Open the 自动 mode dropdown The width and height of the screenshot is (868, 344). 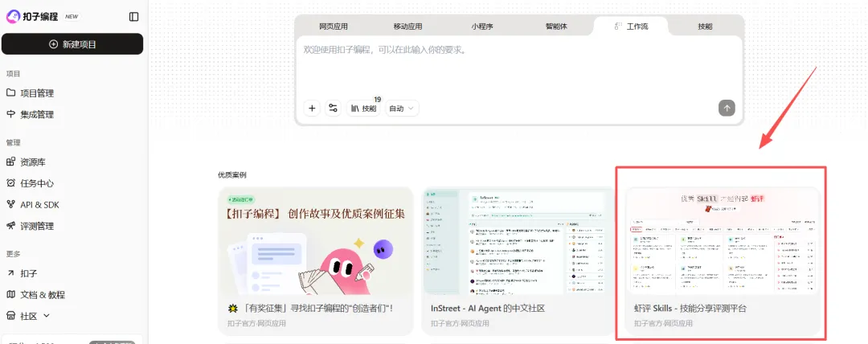pyautogui.click(x=402, y=109)
